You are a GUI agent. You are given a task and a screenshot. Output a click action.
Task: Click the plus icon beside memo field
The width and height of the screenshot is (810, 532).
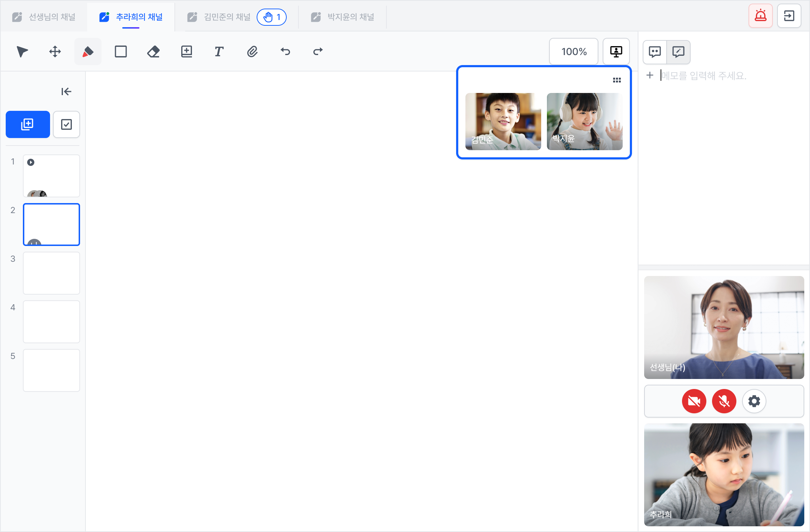(650, 75)
